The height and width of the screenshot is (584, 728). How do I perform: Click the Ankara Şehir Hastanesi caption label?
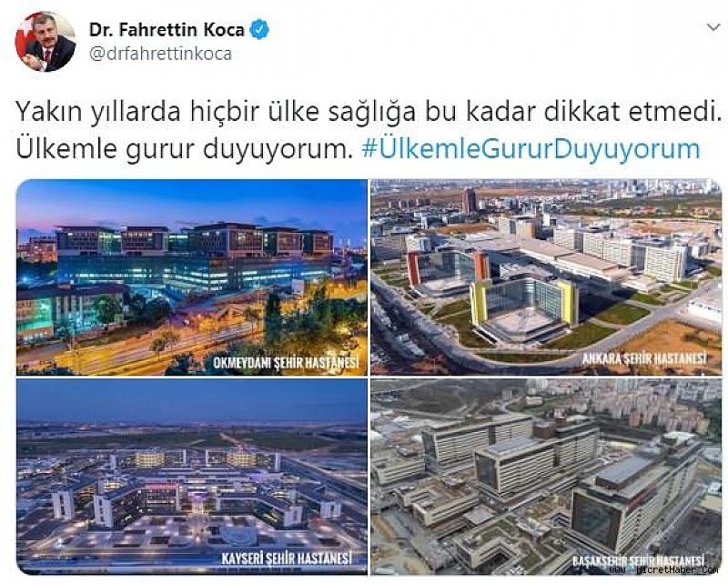(x=644, y=357)
